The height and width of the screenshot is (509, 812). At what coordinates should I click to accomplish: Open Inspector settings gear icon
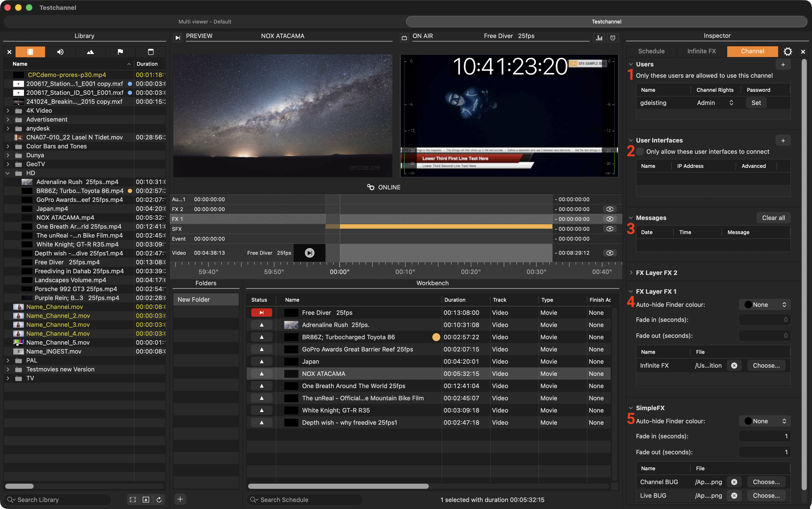tap(788, 51)
